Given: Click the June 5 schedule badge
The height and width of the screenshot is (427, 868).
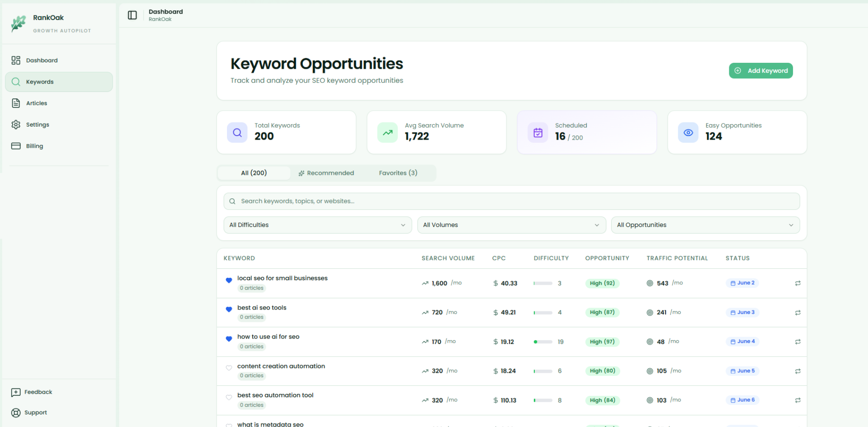Looking at the screenshot, I should (x=742, y=371).
